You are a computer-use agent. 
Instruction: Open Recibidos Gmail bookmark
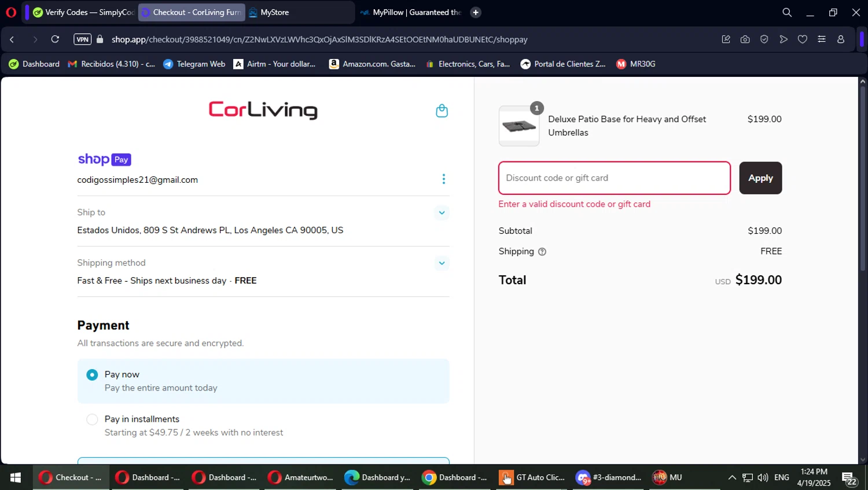click(x=112, y=64)
